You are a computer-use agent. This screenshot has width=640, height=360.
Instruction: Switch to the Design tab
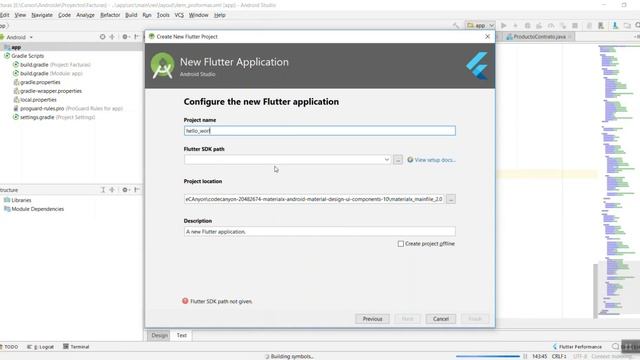(160, 336)
